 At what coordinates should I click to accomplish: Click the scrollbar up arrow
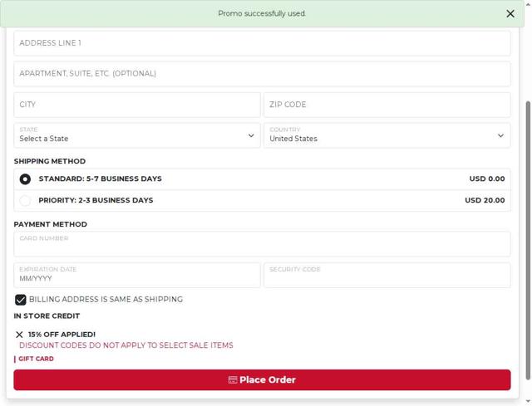click(528, 3)
